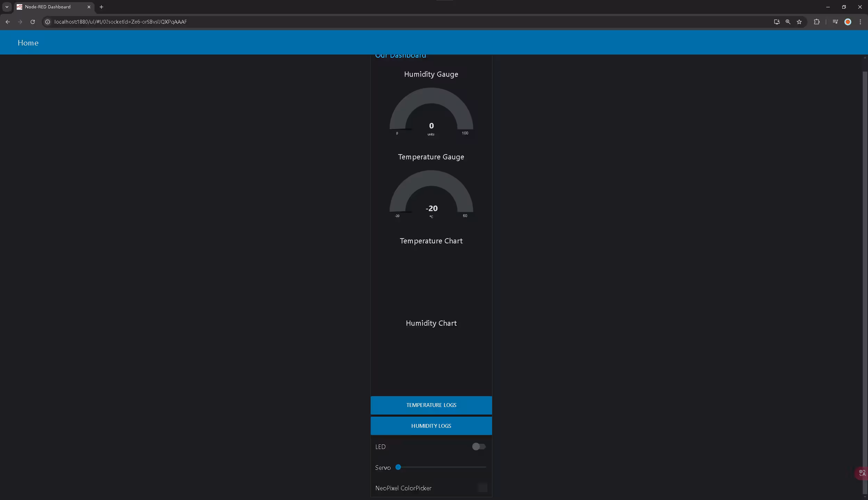
Task: Bookmark this page with the star icon
Action: [799, 22]
